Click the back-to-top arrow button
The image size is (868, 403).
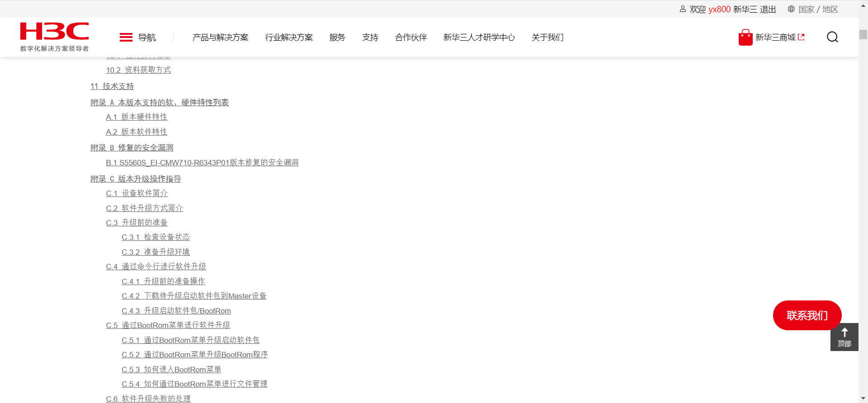point(844,337)
